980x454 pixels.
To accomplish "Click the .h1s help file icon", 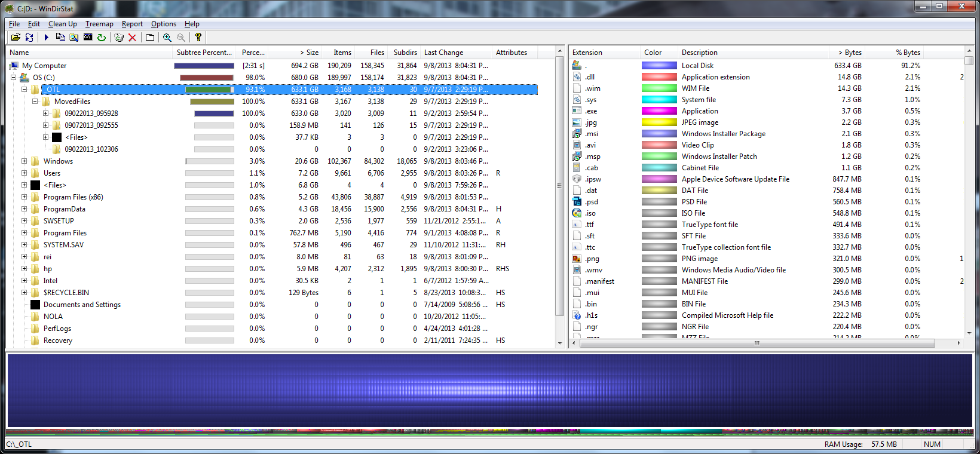I will pos(577,315).
